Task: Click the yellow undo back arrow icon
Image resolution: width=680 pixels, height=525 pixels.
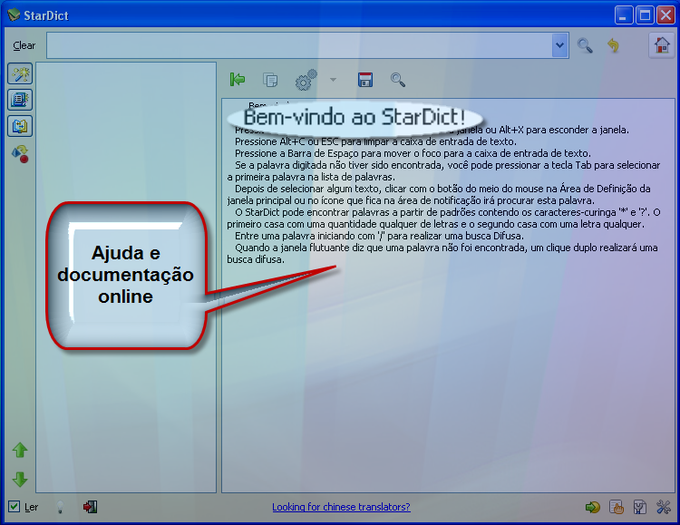Action: pyautogui.click(x=613, y=45)
